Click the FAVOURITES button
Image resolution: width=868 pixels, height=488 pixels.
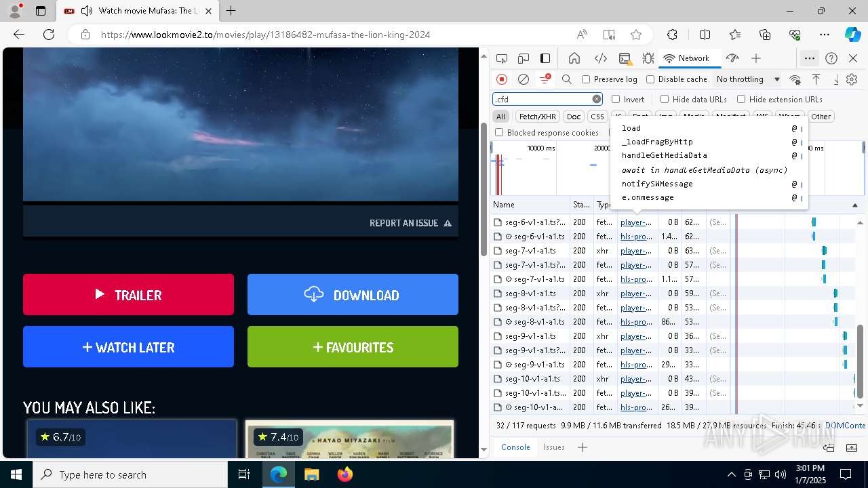(353, 346)
